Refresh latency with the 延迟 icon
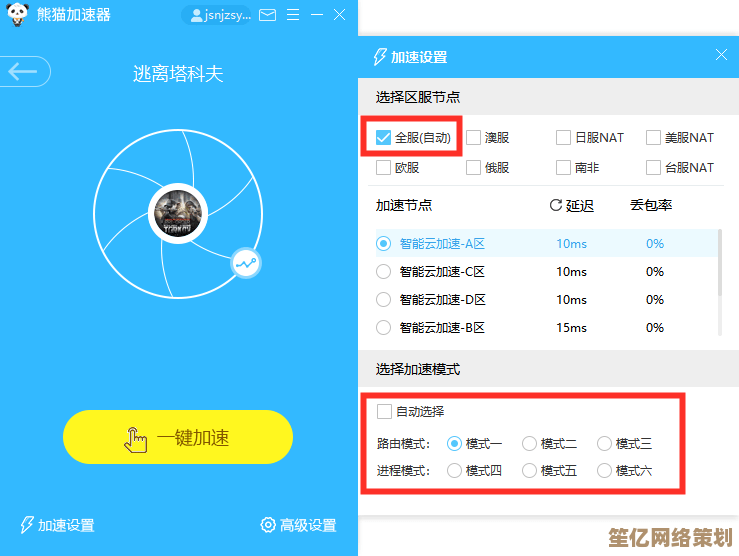The height and width of the screenshot is (556, 739). point(556,205)
